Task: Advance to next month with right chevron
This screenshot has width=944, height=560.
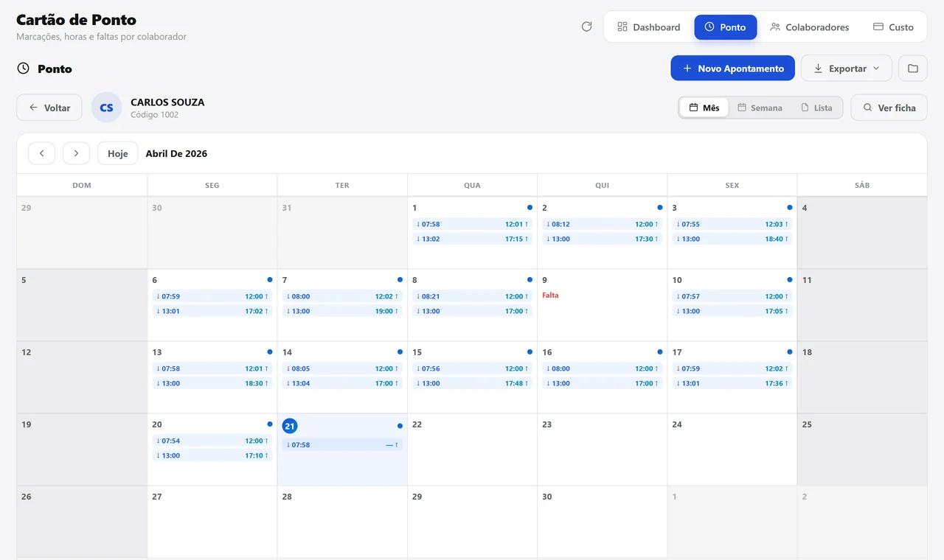Action: point(76,153)
